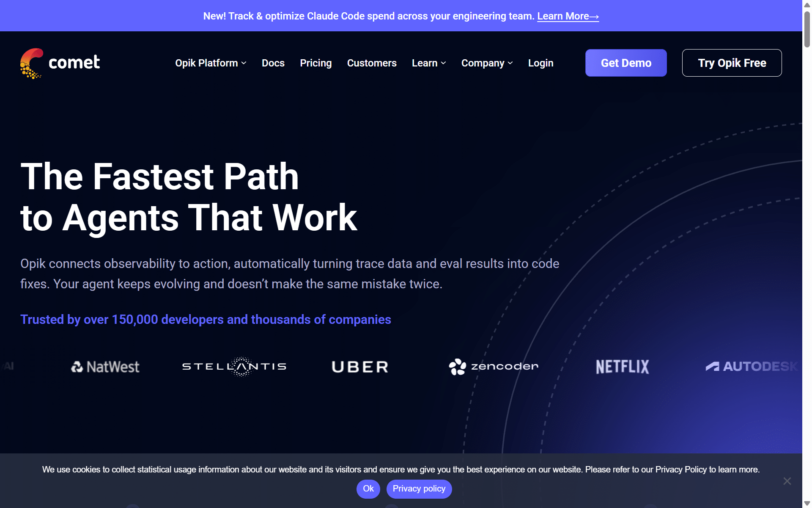Navigate to Customers
The width and height of the screenshot is (812, 508).
pyautogui.click(x=372, y=63)
